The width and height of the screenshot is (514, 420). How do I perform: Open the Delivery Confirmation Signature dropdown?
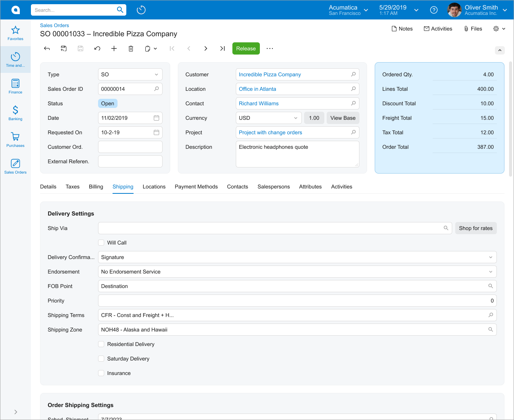[x=297, y=257]
